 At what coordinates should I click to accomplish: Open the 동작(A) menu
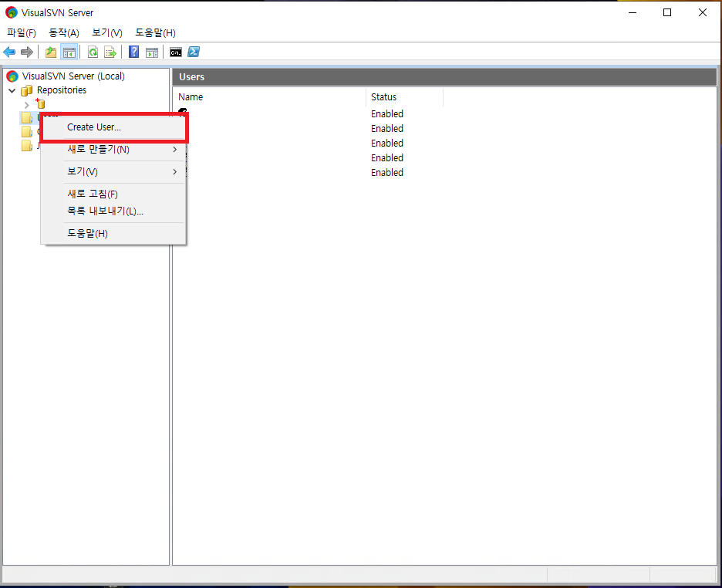click(x=64, y=32)
